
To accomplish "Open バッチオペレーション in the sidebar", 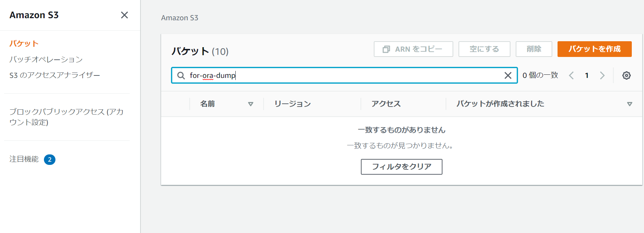I will click(46, 59).
